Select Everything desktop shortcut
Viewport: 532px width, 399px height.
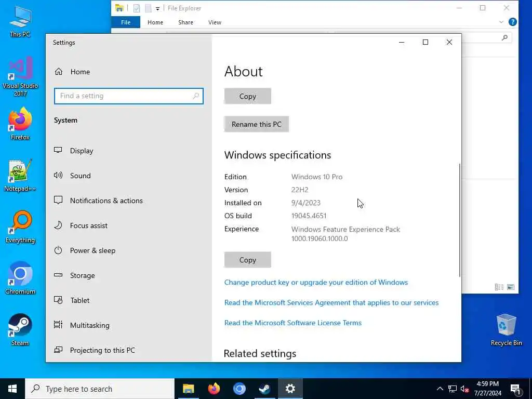tap(20, 227)
